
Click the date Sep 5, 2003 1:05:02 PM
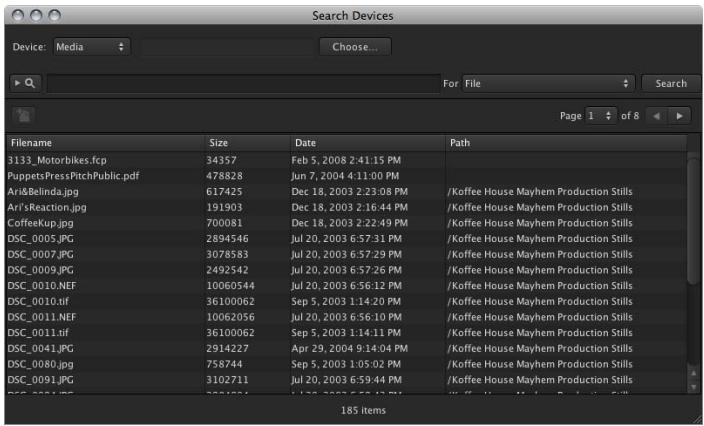click(346, 365)
